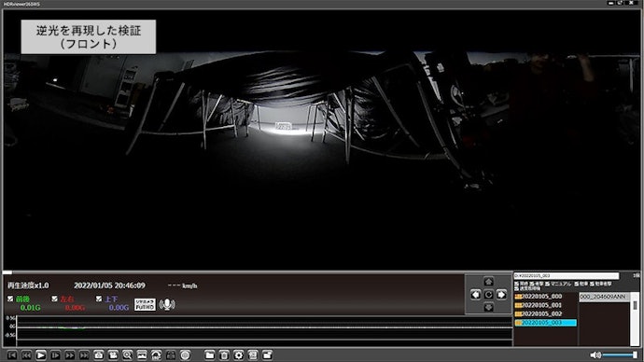This screenshot has width=644, height=362.
Task: Click the 360 video preview area
Action: [x=322, y=140]
